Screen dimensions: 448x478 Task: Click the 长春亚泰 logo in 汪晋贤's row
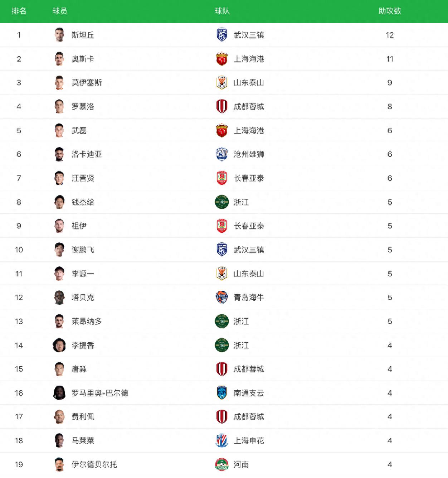222,178
